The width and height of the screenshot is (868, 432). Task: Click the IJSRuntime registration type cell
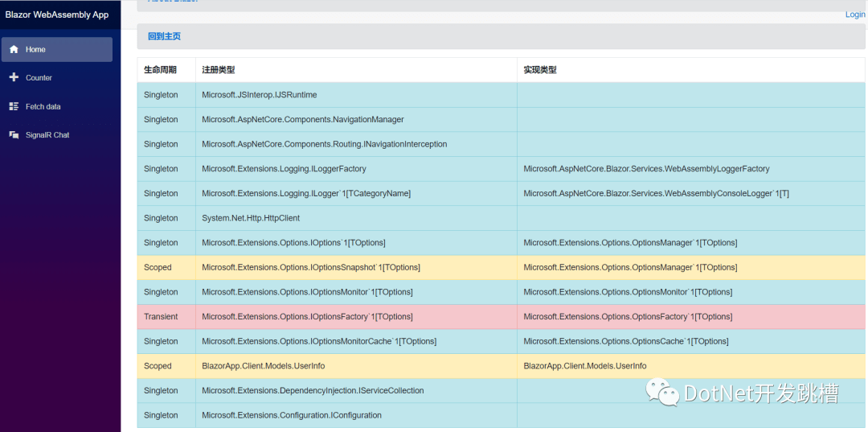tap(260, 95)
